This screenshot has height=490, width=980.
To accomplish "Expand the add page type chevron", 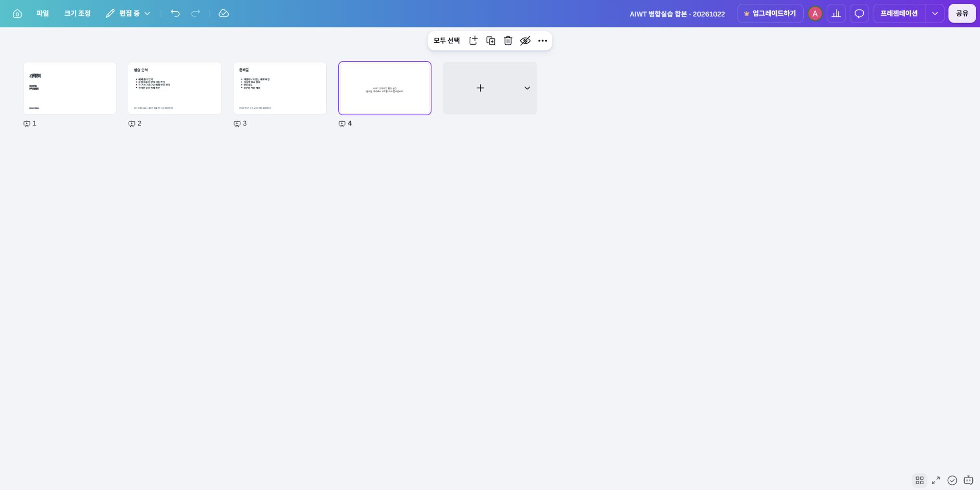I will coord(527,88).
